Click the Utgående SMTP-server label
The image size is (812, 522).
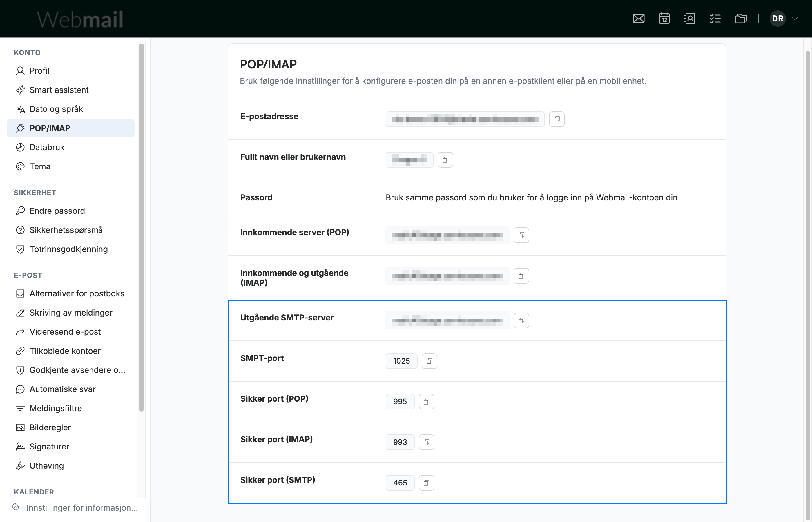coord(287,318)
